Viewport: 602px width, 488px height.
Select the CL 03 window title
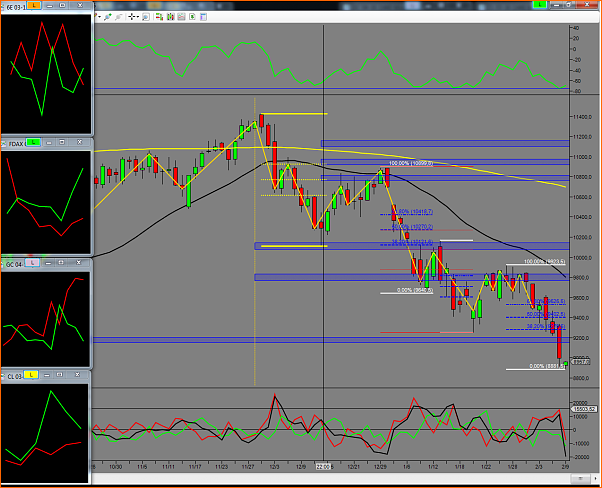(15, 377)
